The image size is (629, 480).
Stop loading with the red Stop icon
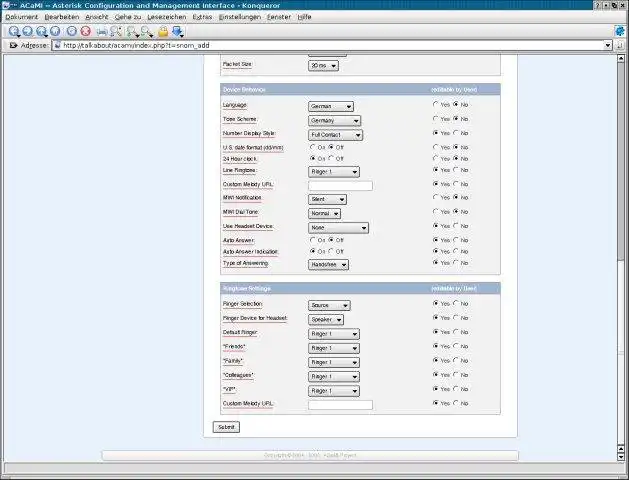click(x=85, y=31)
